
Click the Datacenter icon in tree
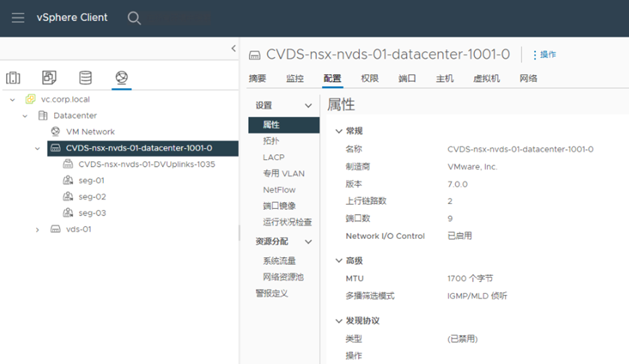pos(43,116)
